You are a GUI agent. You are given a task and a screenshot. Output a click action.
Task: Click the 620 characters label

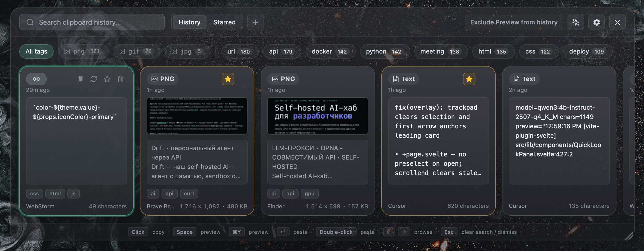[x=468, y=206]
